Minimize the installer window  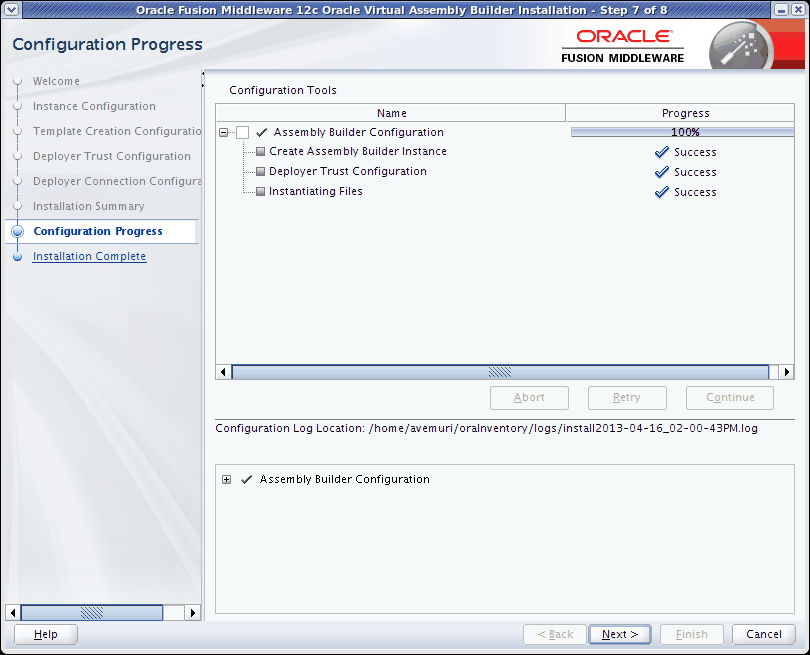tap(782, 9)
